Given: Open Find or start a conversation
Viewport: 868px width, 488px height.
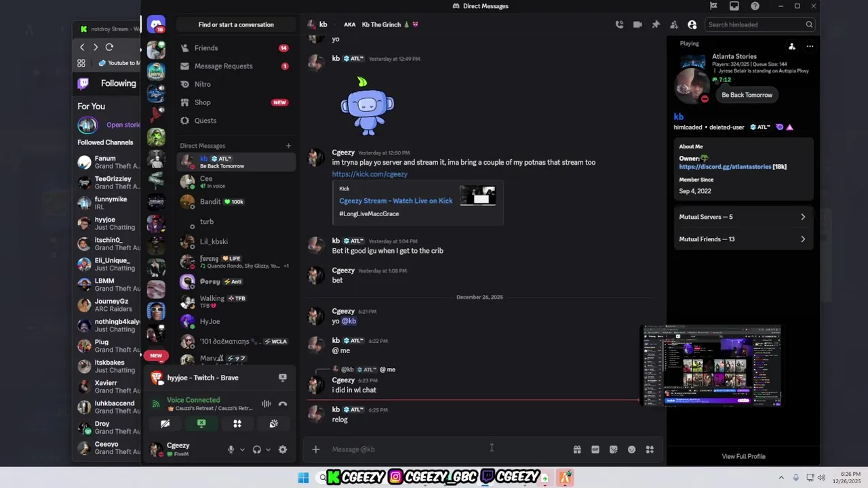Looking at the screenshot, I should click(236, 24).
